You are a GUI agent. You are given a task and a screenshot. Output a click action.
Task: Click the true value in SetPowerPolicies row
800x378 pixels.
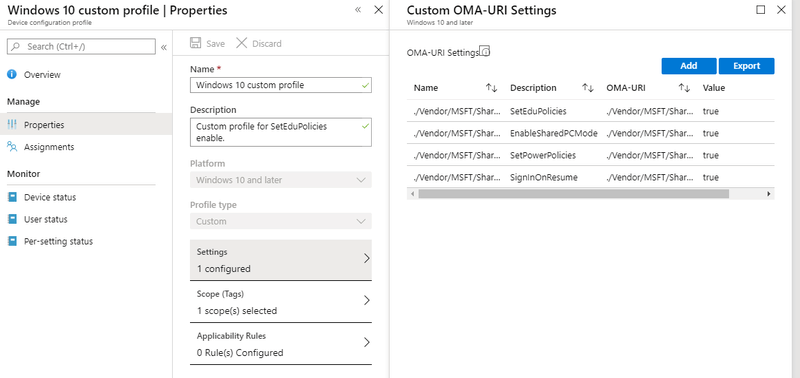pos(711,155)
